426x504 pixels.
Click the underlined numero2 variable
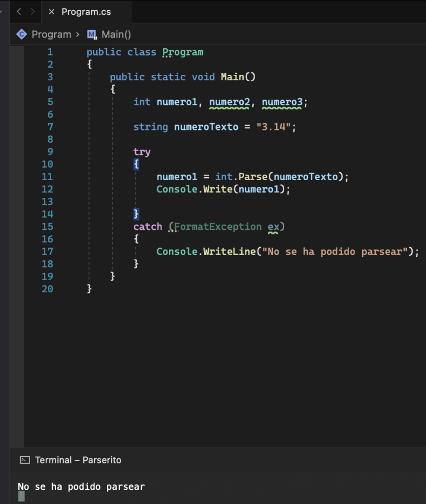(230, 102)
